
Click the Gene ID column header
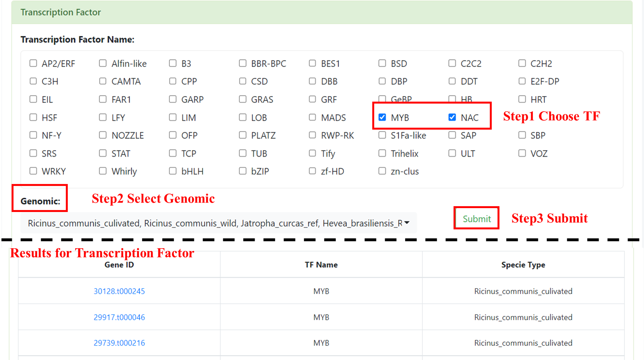click(x=119, y=265)
